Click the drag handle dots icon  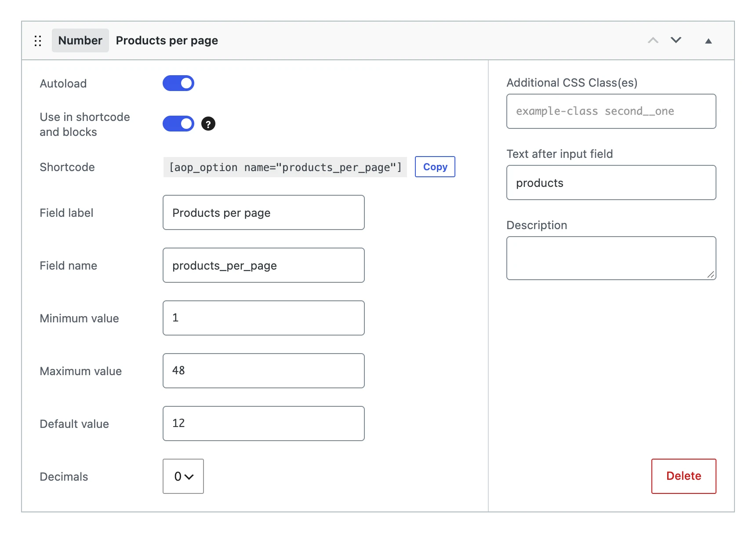[38, 41]
